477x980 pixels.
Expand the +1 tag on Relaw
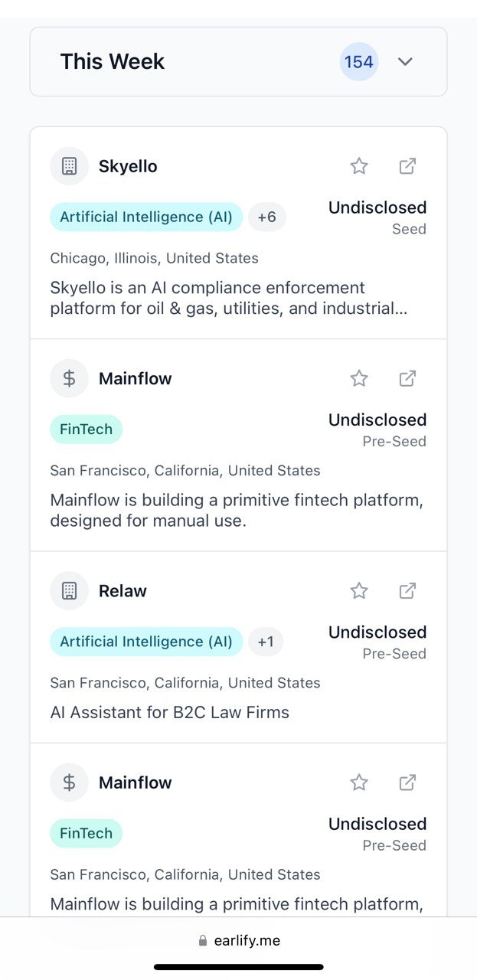[266, 642]
